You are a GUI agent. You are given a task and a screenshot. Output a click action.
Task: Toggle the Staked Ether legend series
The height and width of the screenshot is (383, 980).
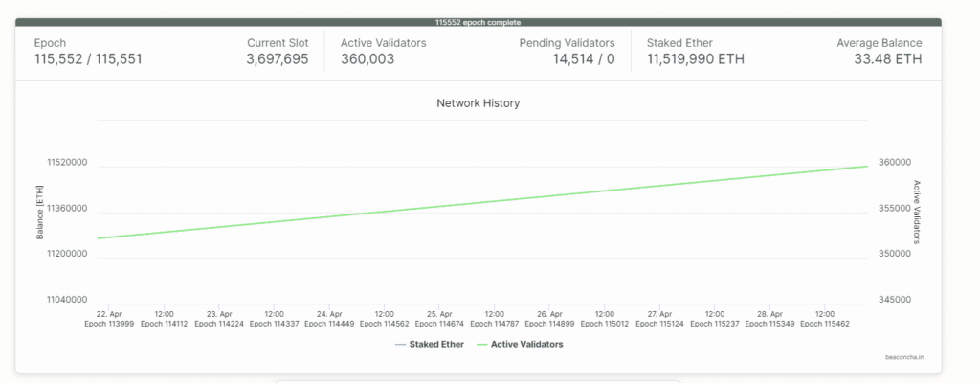click(x=430, y=344)
